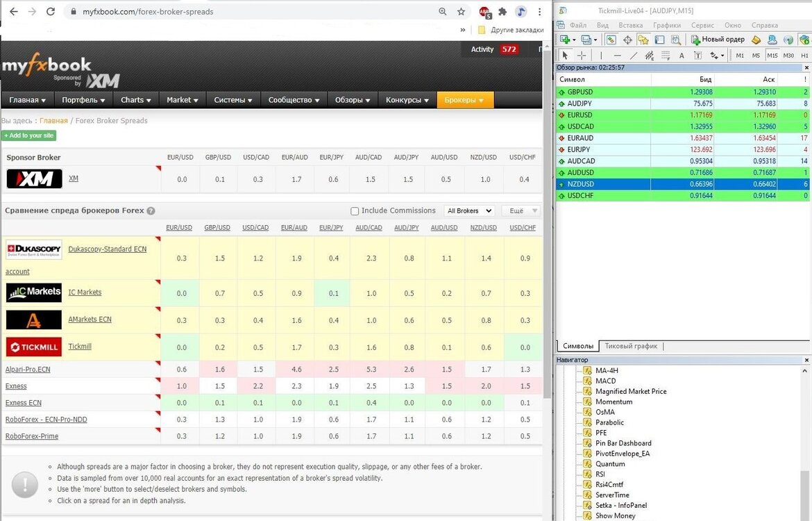Open the IC Markets broker link
812x521 pixels.
pyautogui.click(x=85, y=292)
